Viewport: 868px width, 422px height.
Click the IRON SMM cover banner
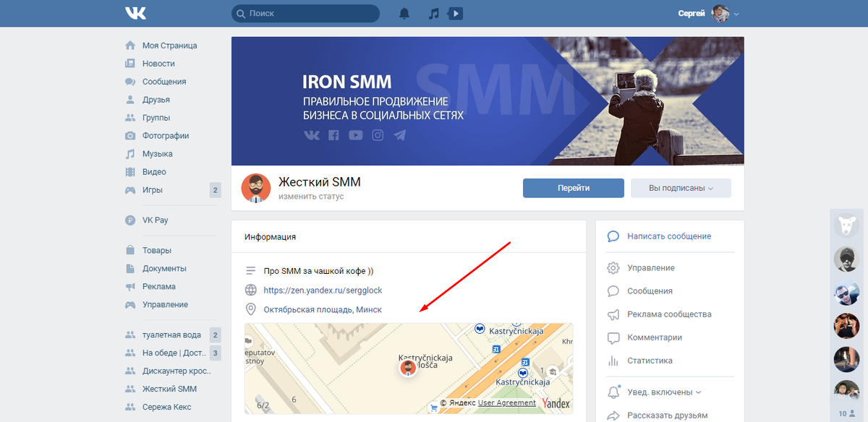point(488,101)
